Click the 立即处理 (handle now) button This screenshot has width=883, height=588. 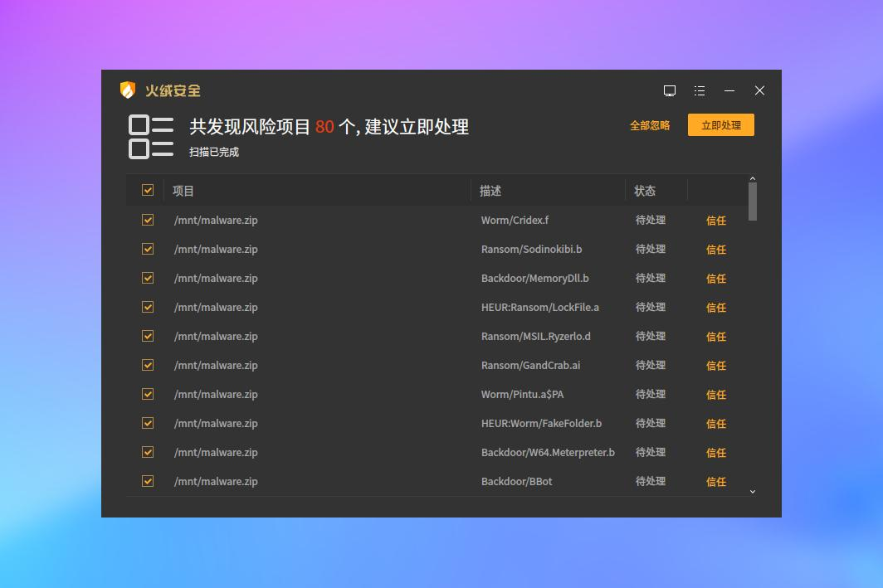coord(721,125)
